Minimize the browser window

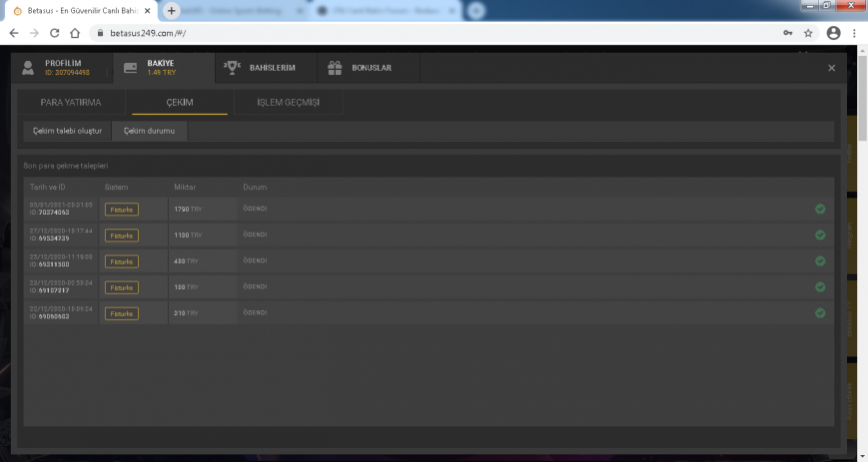pos(809,6)
